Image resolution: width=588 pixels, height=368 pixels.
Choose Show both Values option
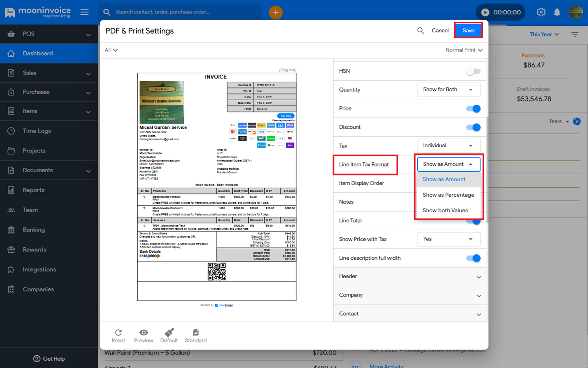pyautogui.click(x=445, y=211)
